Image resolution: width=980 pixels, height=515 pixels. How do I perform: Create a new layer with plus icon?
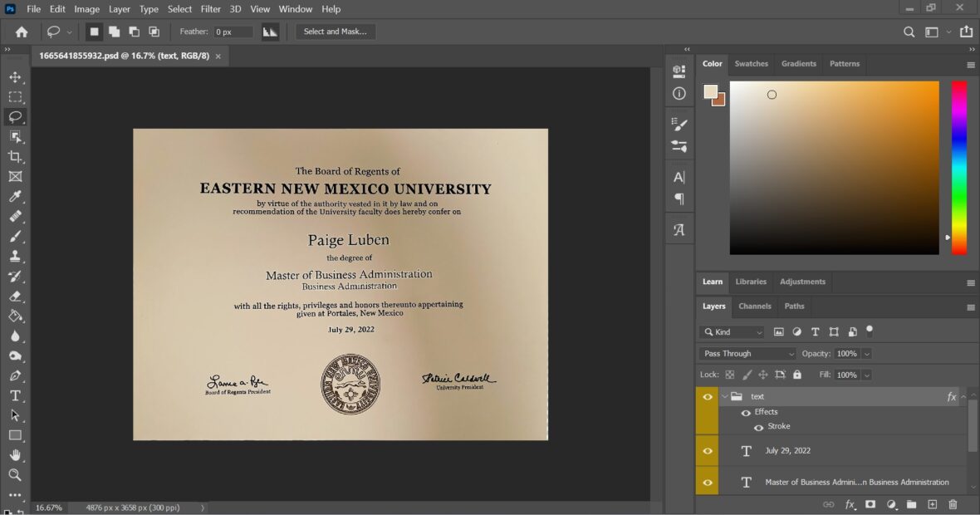coord(932,504)
